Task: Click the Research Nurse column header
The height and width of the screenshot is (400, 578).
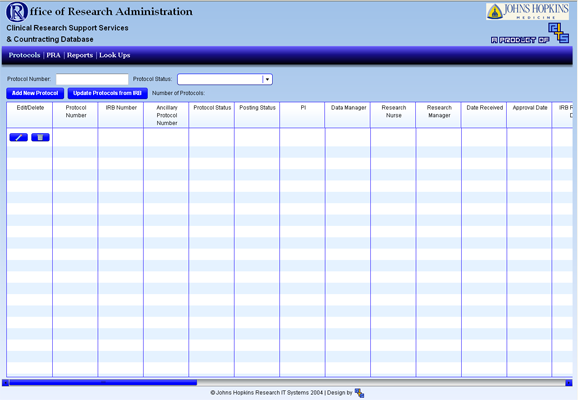Action: point(394,115)
